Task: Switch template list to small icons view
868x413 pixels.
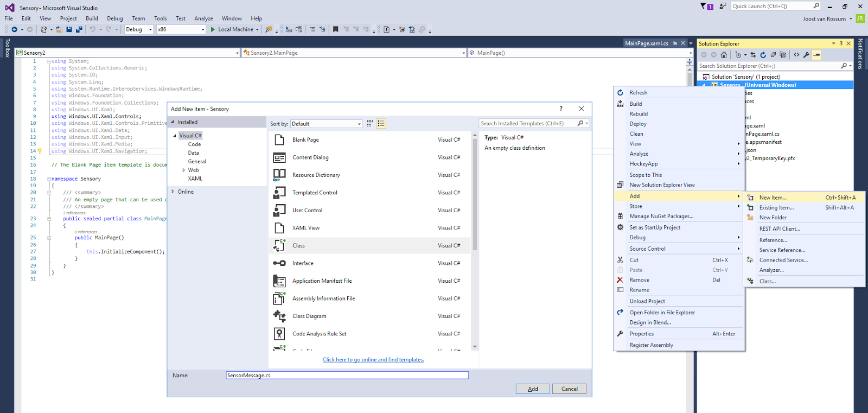Action: coord(370,123)
